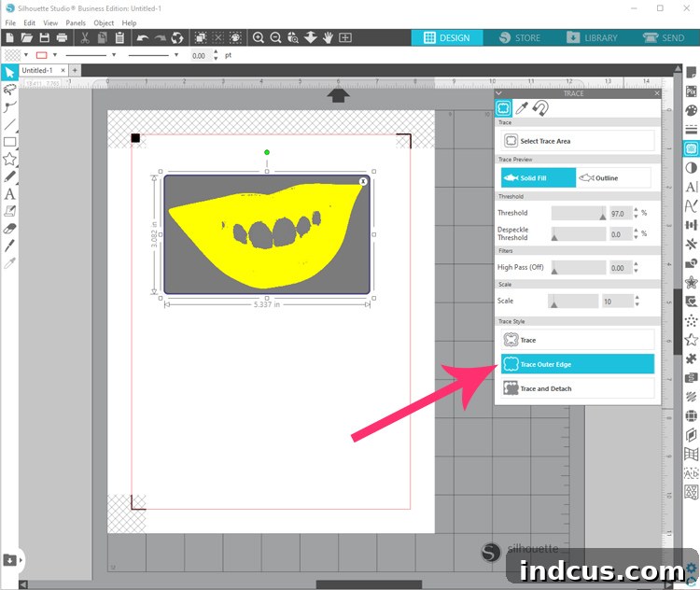This screenshot has width=700, height=590.
Task: Click the New document icon
Action: click(10, 37)
